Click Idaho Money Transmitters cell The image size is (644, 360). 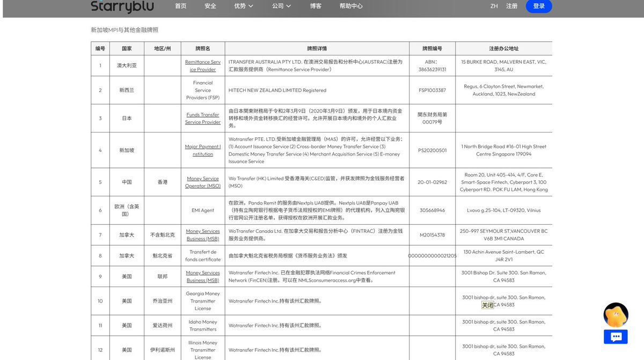point(203,326)
